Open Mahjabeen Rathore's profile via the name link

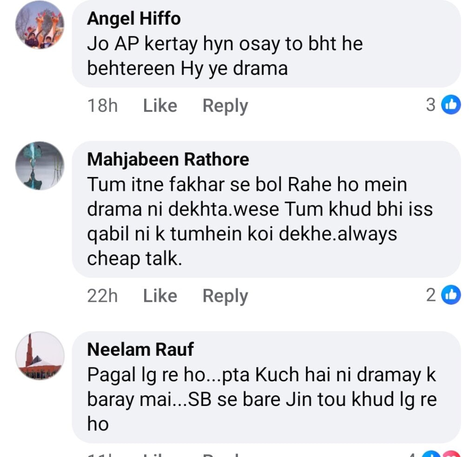[168, 159]
